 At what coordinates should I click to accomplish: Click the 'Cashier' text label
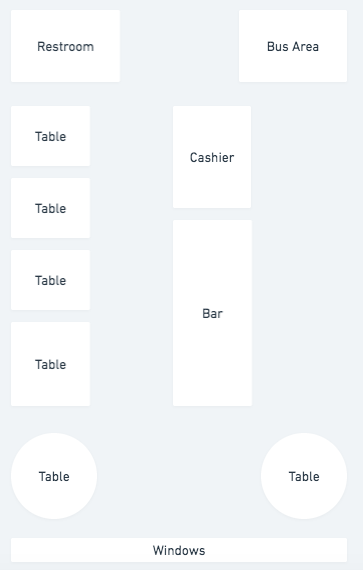(212, 157)
